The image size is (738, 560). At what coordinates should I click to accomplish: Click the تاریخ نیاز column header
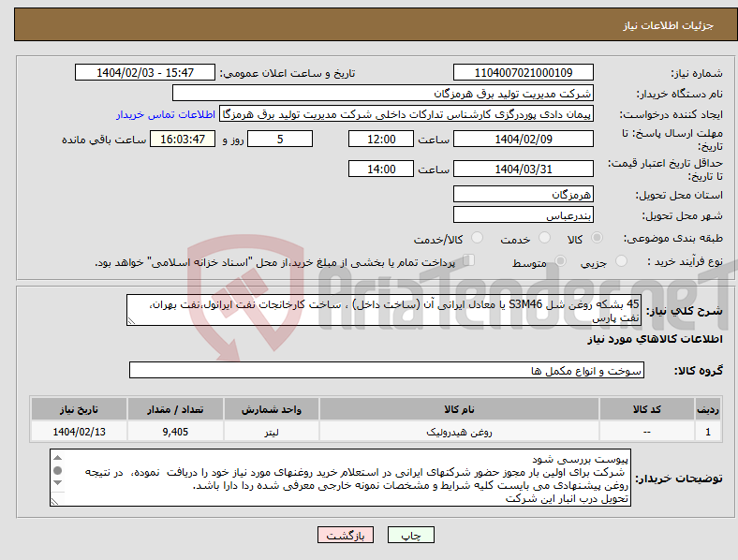pos(79,409)
